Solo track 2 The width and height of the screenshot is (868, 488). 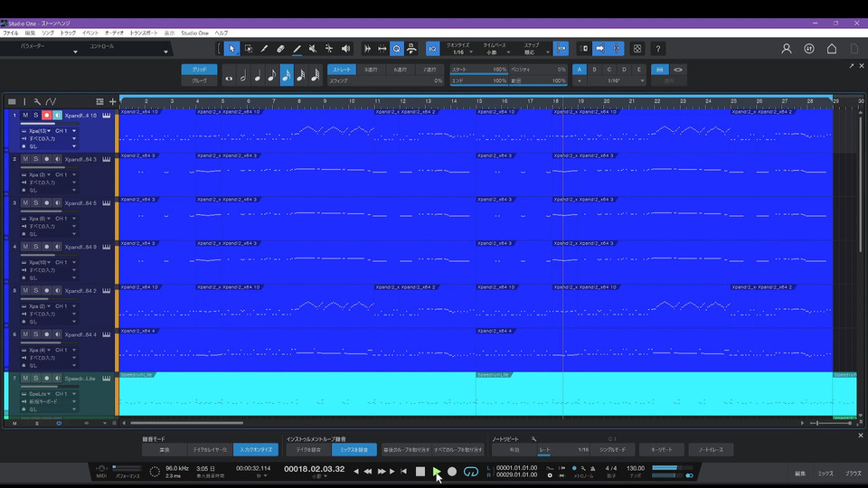[x=36, y=159]
